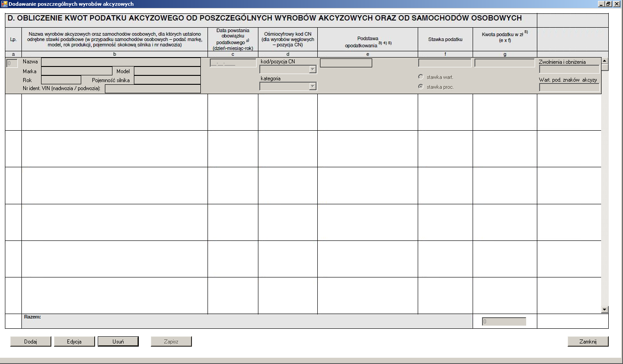
Task: Open the kod/pozycja CN dropdown
Action: click(x=312, y=69)
